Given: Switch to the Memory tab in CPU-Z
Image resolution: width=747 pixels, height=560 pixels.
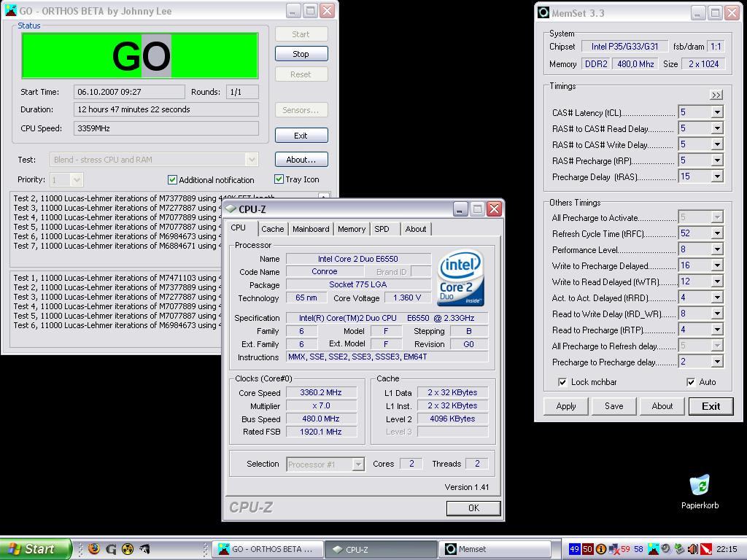Looking at the screenshot, I should click(351, 229).
